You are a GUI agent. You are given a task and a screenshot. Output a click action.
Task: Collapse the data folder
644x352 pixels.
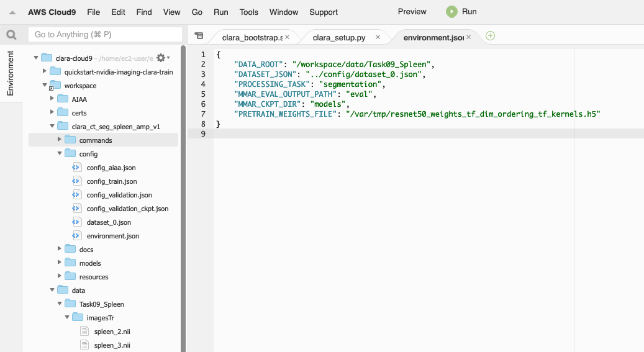pos(52,290)
